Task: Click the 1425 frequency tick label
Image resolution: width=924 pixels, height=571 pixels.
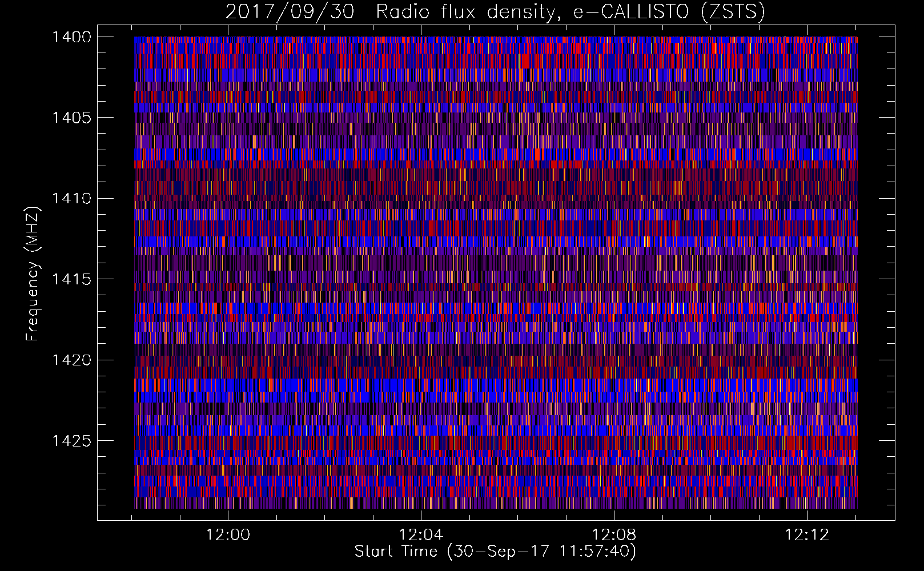Action: pos(71,441)
